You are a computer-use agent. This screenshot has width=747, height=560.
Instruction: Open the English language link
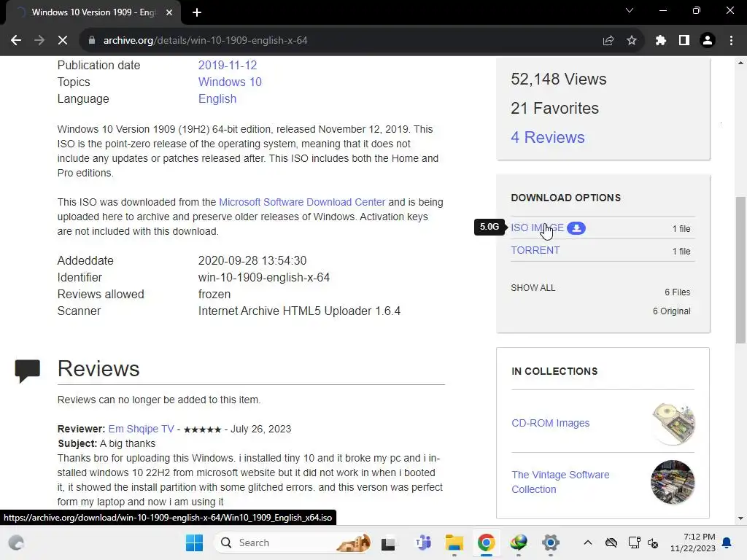click(217, 98)
